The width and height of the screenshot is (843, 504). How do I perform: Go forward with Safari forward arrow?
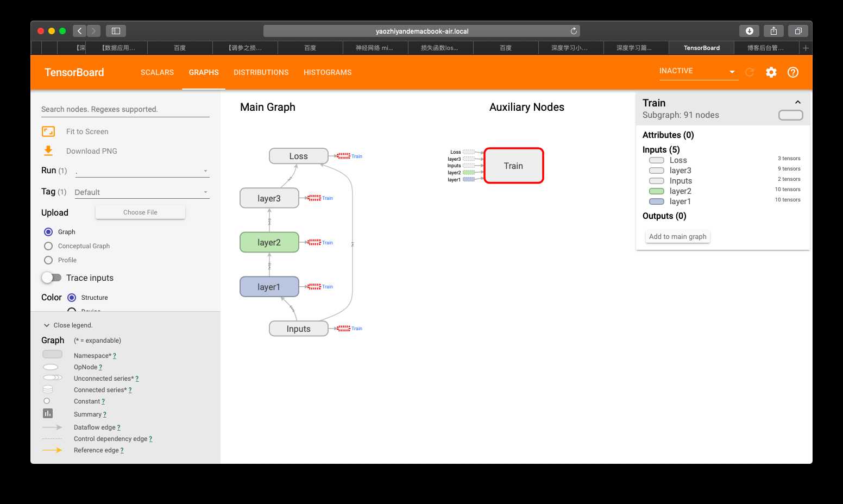[x=93, y=31]
